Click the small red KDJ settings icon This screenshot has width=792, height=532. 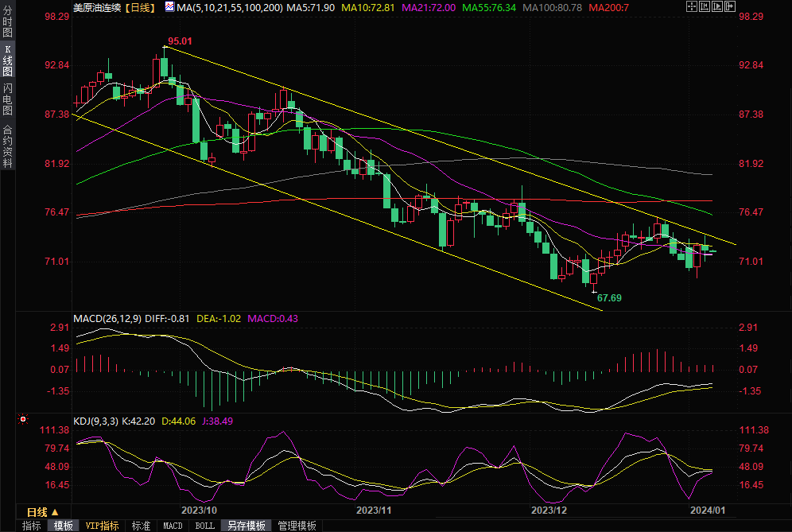point(22,418)
